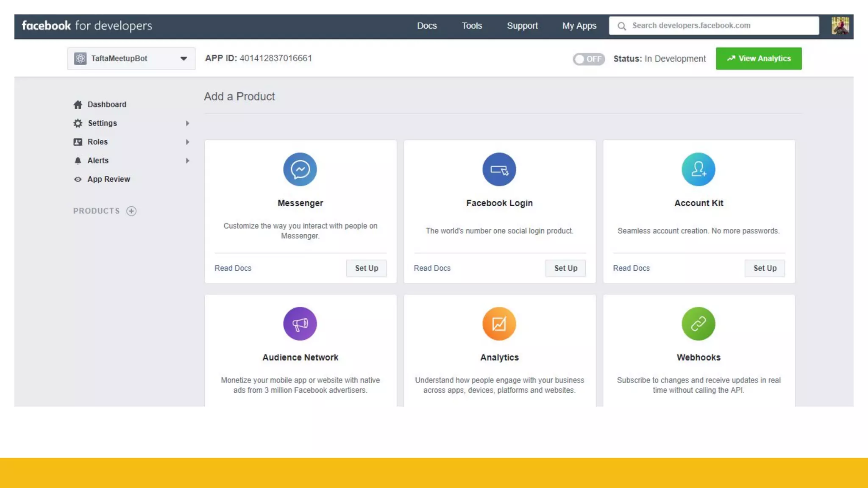Go to Dashboard in sidebar
Screen dimensions: 868x488
pos(107,105)
